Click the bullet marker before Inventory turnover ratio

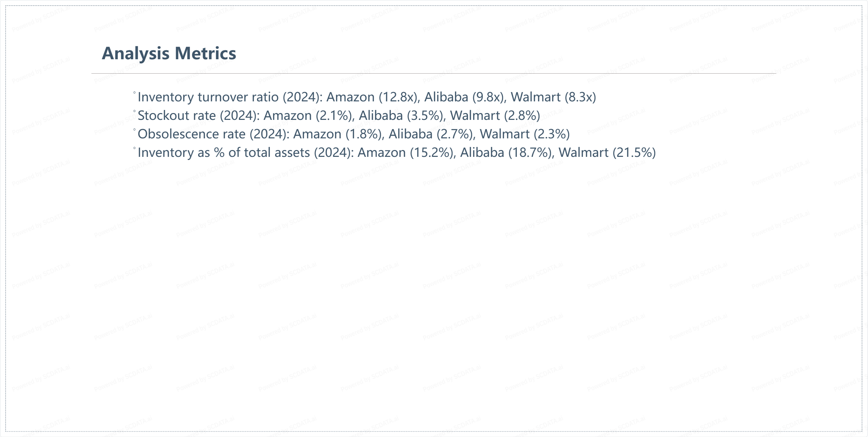135,93
